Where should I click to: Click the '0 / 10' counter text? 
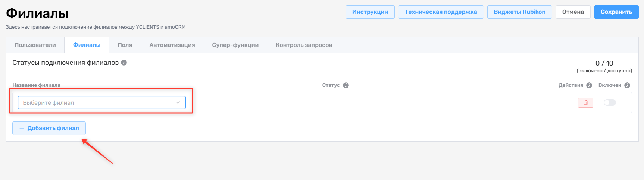(x=604, y=63)
